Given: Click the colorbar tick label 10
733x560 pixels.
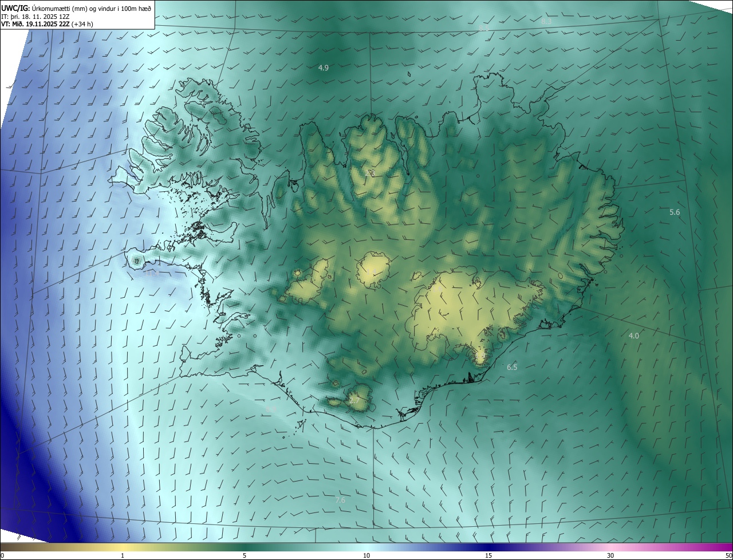Looking at the screenshot, I should [x=366, y=555].
